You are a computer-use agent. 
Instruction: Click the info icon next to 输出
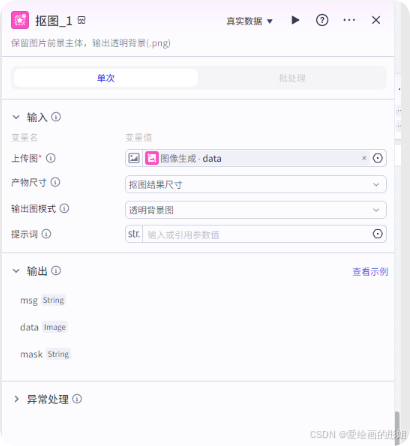[x=56, y=271]
